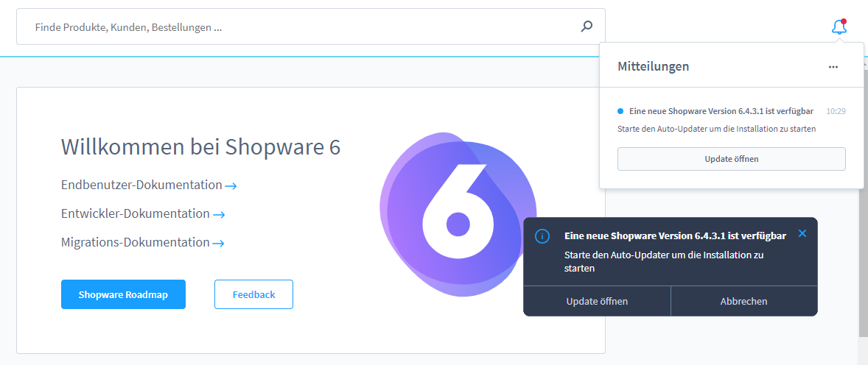Click the 10:29 notification timestamp
Screen dimensions: 868x365
pos(836,111)
